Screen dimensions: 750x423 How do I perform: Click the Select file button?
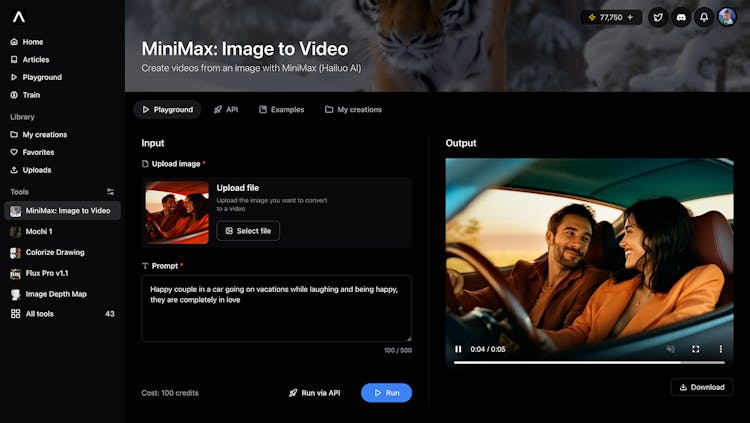(x=248, y=231)
